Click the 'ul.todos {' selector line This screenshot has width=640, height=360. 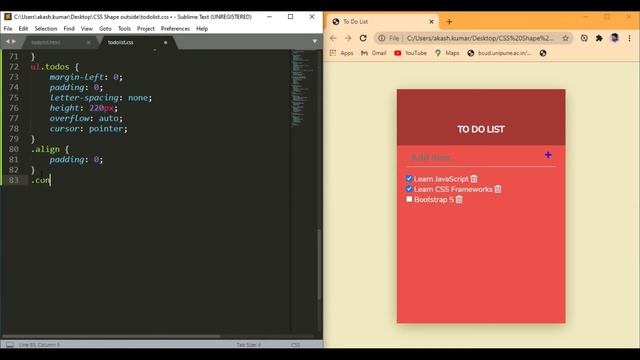point(55,67)
